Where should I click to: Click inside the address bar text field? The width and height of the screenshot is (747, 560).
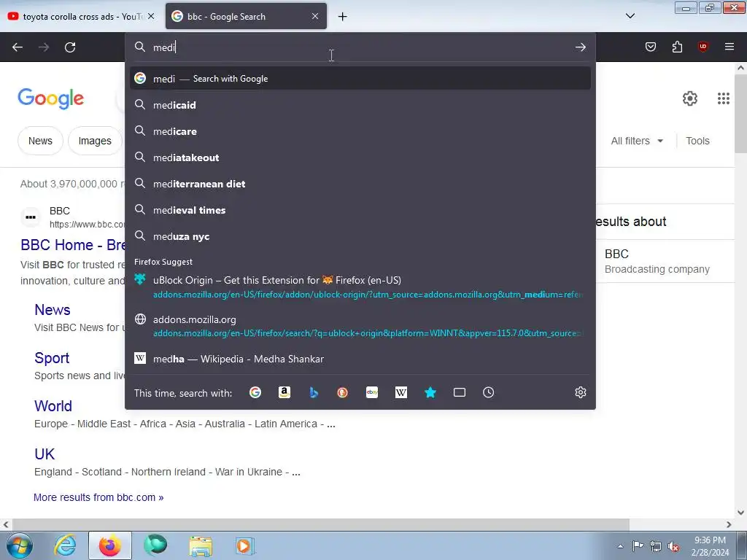[360, 47]
